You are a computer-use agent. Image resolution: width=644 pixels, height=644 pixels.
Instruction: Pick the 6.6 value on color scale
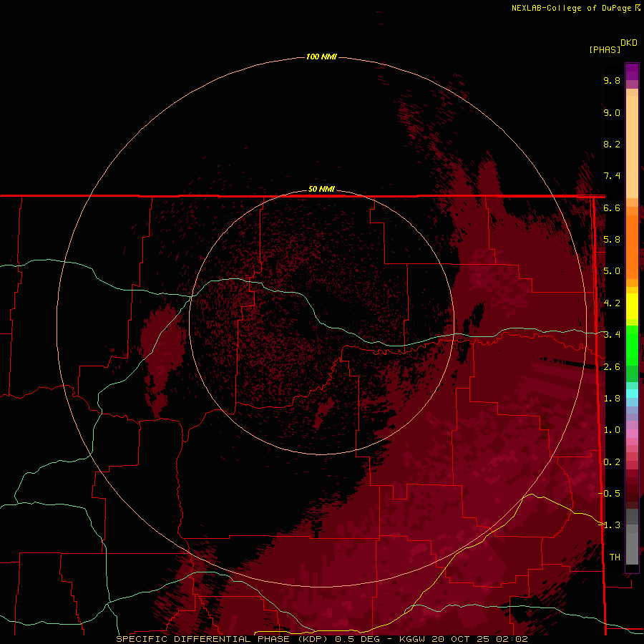[612, 208]
